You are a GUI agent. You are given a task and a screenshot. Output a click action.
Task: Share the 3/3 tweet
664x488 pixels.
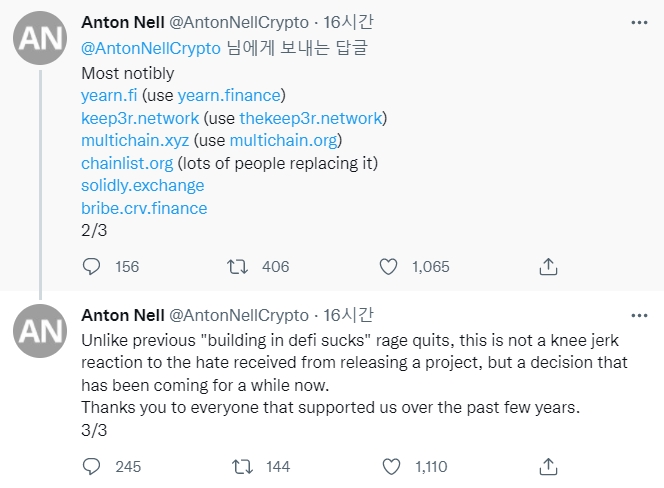(548, 466)
